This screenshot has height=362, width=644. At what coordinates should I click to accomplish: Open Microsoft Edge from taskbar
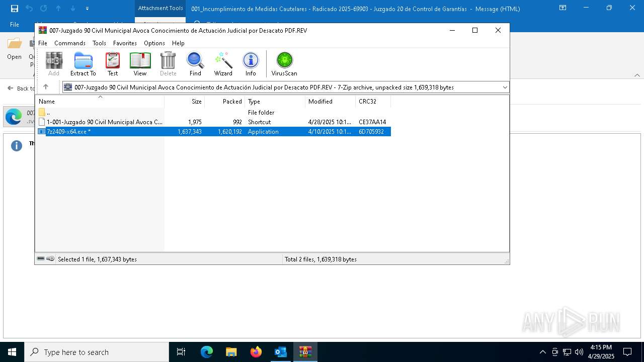click(x=207, y=352)
